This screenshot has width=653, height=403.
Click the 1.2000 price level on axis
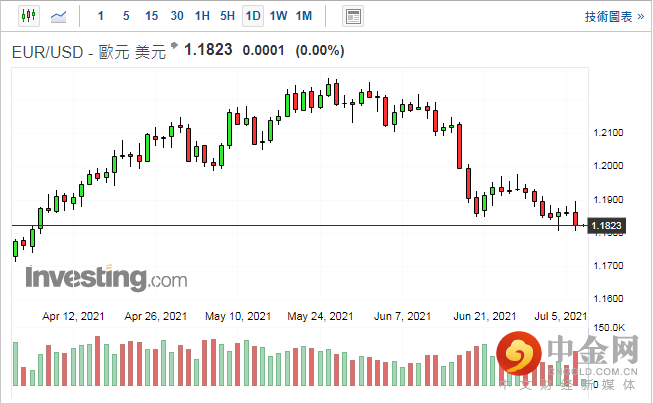609,165
